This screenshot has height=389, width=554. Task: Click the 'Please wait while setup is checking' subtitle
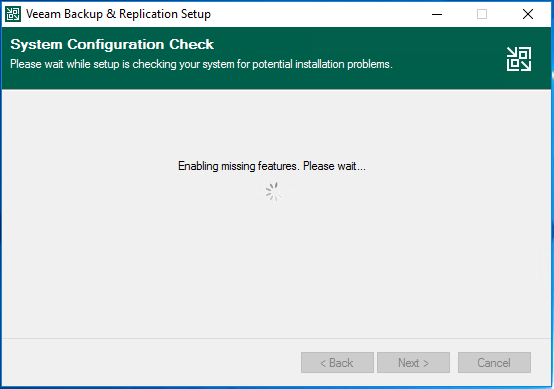pyautogui.click(x=201, y=64)
